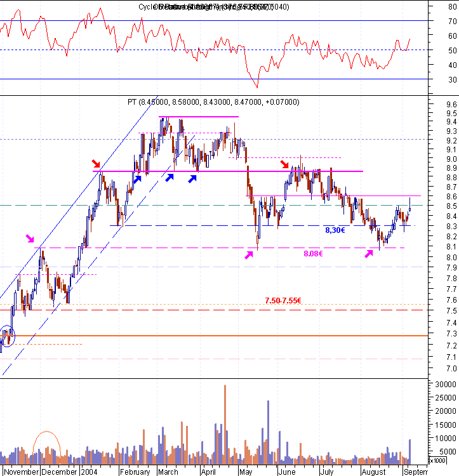Click the 40 value on indicator axis

pyautogui.click(x=452, y=65)
